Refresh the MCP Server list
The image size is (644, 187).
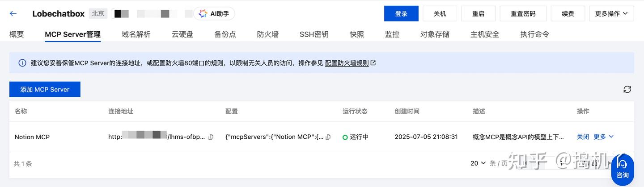tap(627, 89)
